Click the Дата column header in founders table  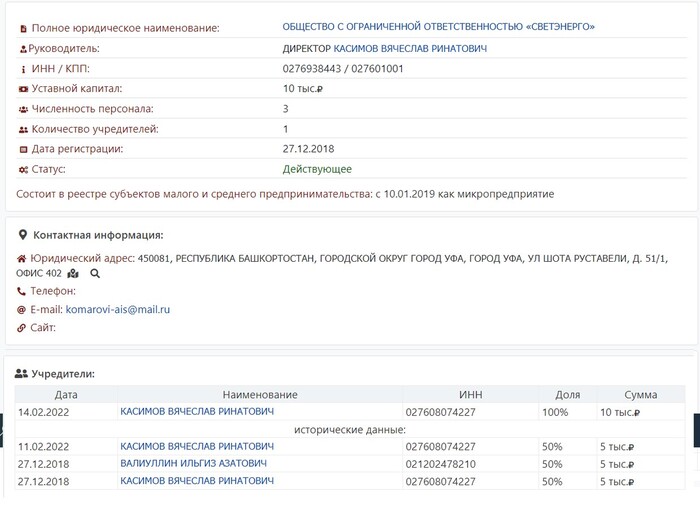(x=66, y=394)
